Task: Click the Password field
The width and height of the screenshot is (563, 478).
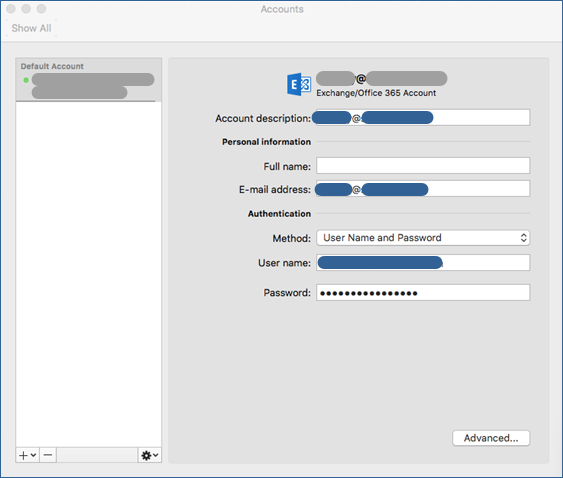Action: 423,293
